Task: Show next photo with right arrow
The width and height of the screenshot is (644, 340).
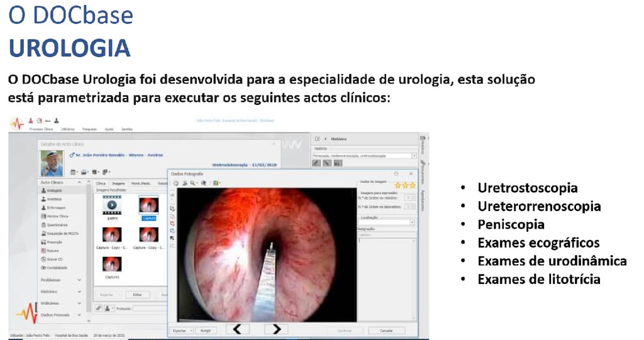Action: (276, 329)
